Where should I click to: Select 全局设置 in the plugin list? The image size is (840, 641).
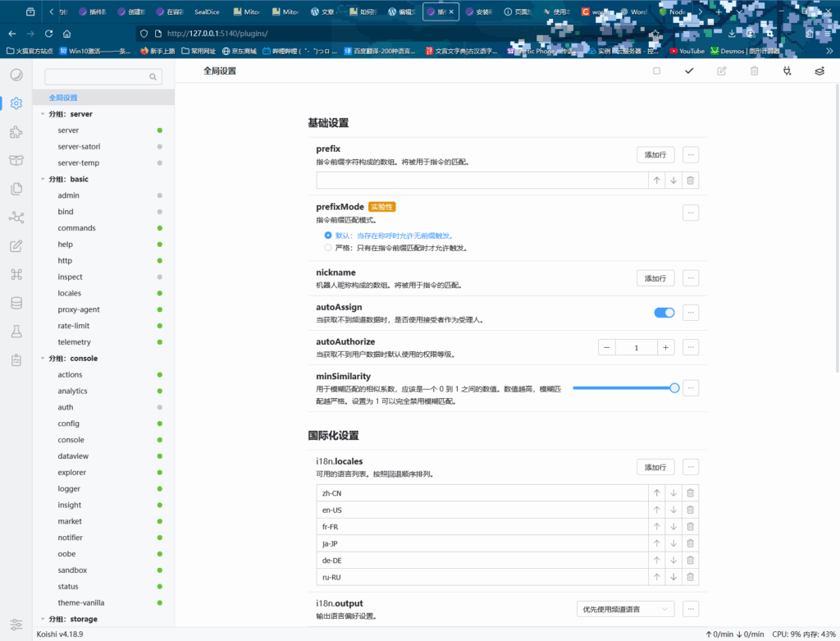click(63, 98)
